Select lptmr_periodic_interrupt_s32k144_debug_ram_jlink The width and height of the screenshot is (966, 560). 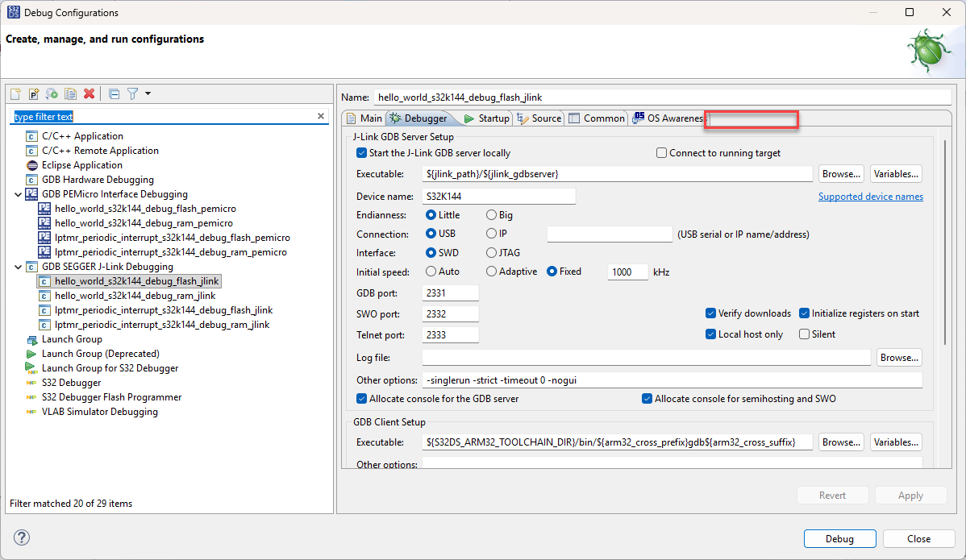[161, 325]
